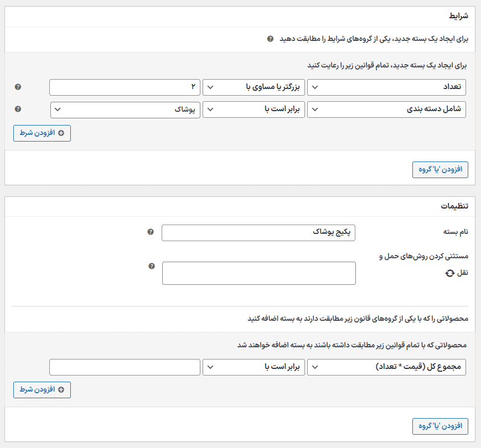481x448 pixels.
Task: Click help icon on the quantity condition row
Action: coord(18,87)
